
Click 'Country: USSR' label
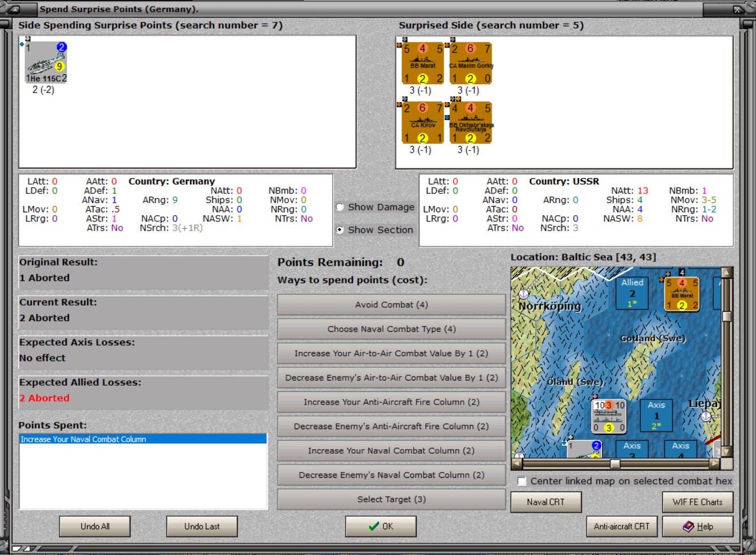click(564, 181)
